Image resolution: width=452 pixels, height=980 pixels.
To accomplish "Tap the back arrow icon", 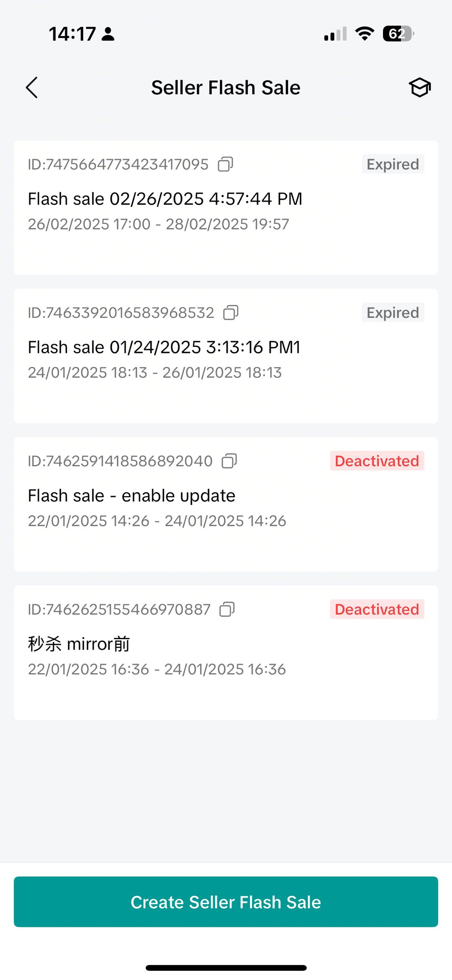I will tap(32, 87).
